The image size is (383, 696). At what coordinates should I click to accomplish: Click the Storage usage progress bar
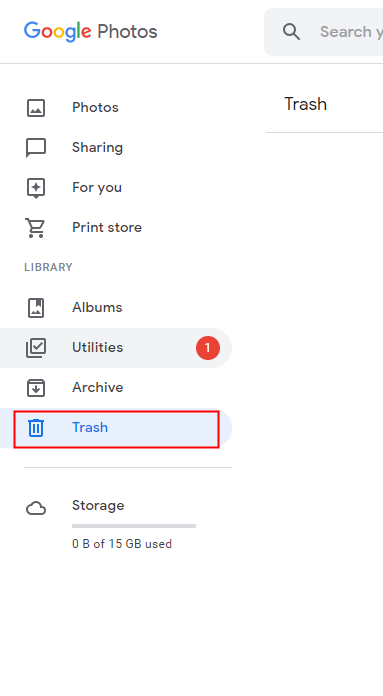(x=134, y=526)
